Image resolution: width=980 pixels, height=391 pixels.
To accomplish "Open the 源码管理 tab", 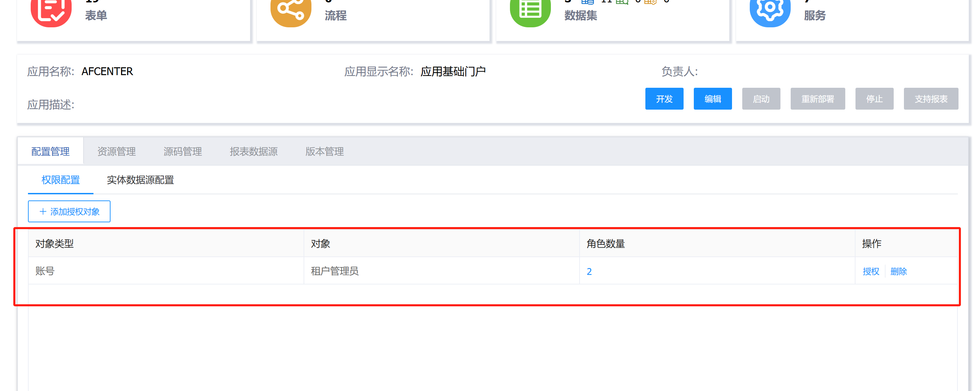I will tap(182, 152).
